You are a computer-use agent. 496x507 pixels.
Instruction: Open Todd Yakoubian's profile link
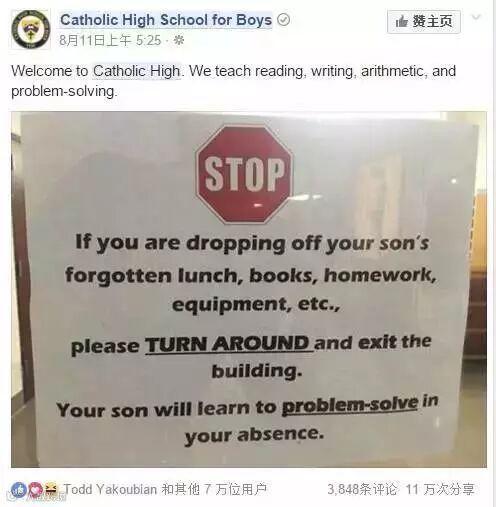click(110, 489)
